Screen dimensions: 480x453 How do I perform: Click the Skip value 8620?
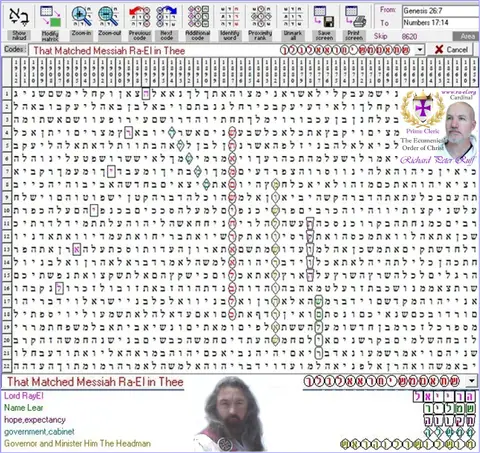[x=409, y=36]
